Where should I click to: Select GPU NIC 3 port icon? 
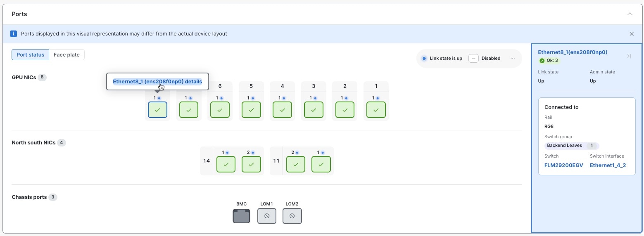point(314,110)
